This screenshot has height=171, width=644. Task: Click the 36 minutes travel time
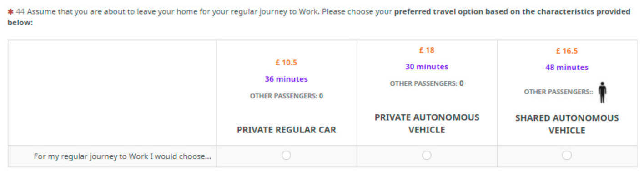286,79
